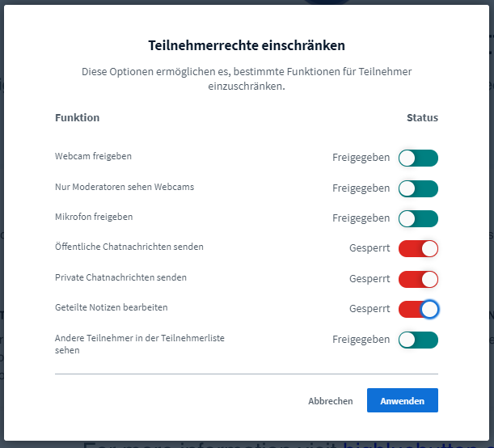The image size is (494, 448).
Task: Toggle Nur Moderatoren sehen Webcams switch
Action: point(418,188)
